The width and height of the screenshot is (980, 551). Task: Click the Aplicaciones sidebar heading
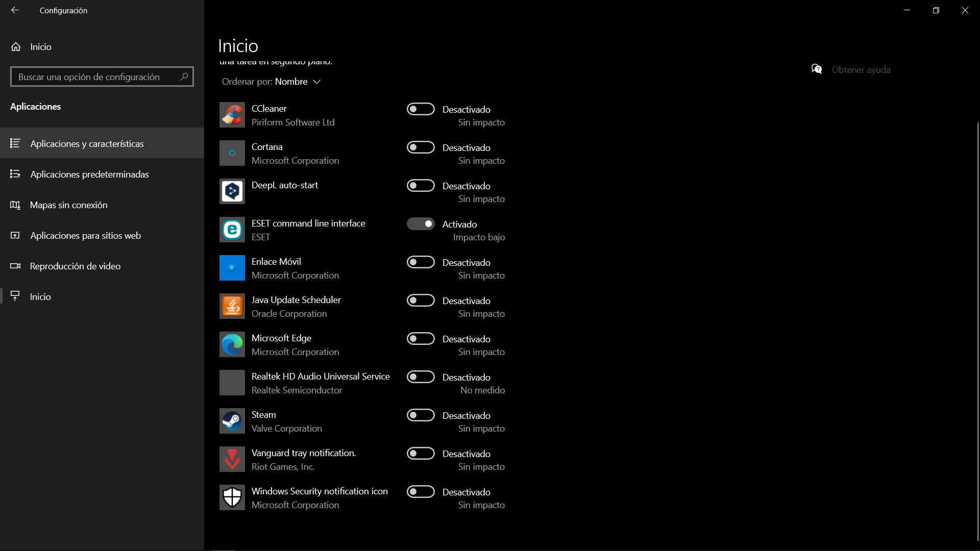click(35, 107)
